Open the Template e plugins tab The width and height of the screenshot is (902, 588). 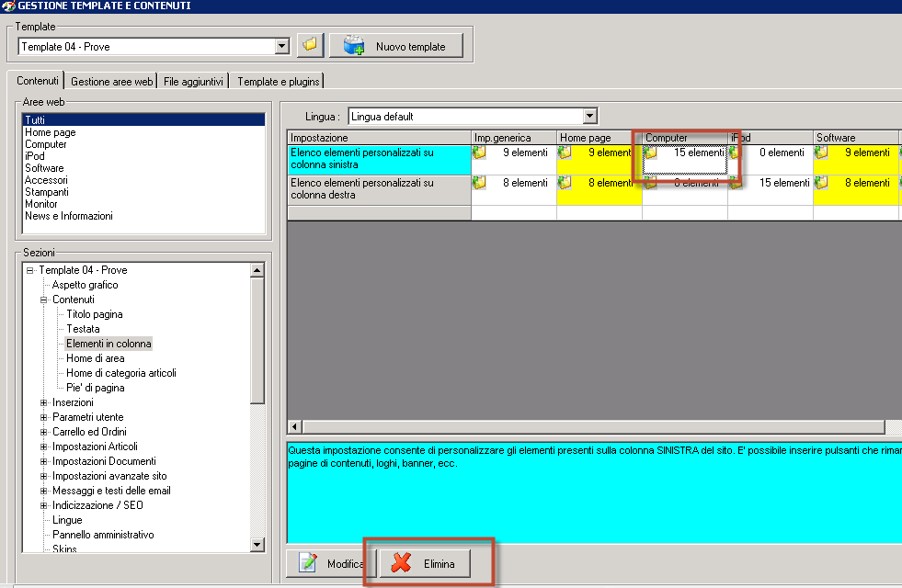[279, 82]
